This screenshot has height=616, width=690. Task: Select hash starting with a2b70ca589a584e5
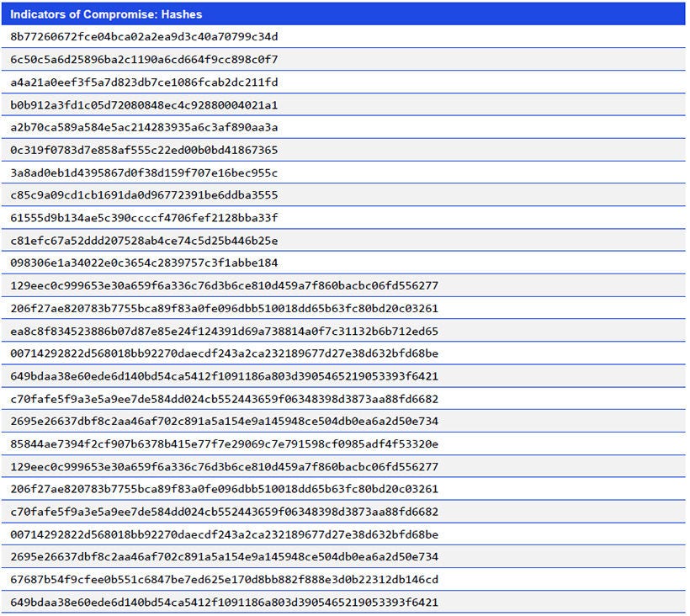click(x=144, y=128)
